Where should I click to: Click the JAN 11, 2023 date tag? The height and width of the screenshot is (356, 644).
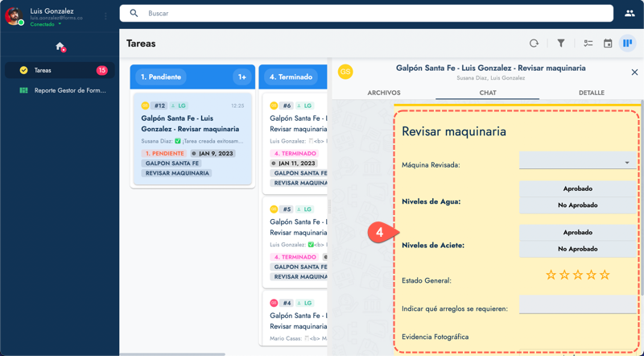click(x=293, y=164)
